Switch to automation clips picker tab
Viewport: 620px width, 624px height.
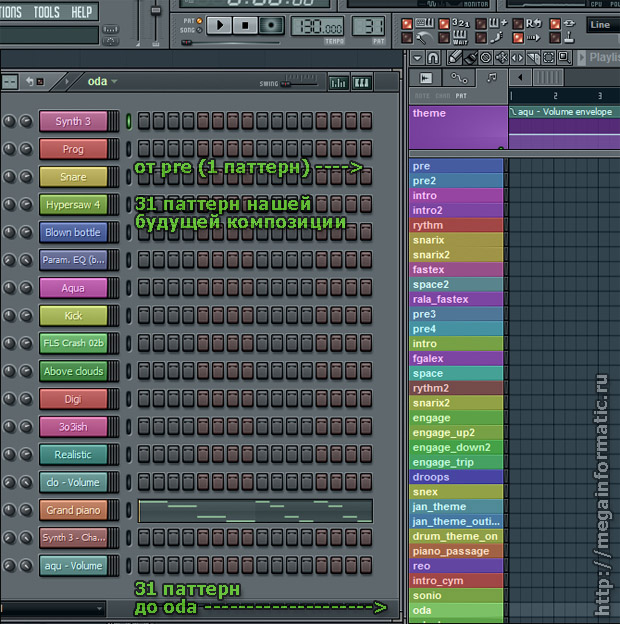tap(459, 78)
